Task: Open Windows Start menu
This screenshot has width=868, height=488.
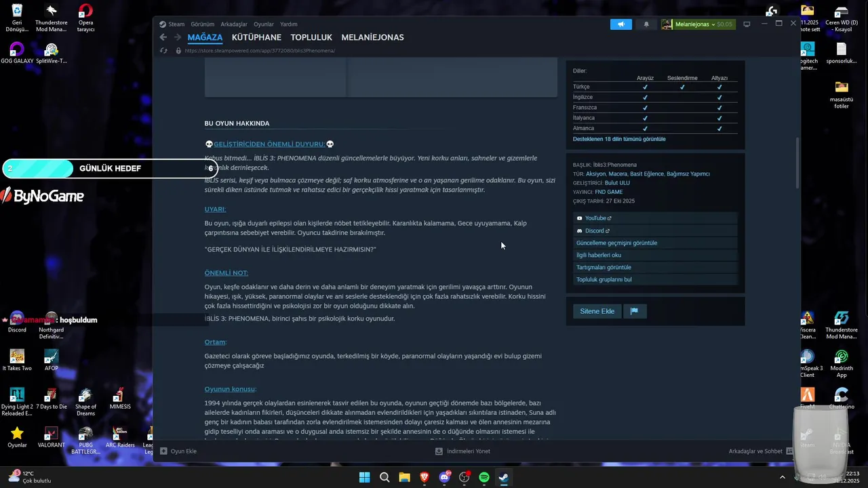Action: tap(364, 477)
